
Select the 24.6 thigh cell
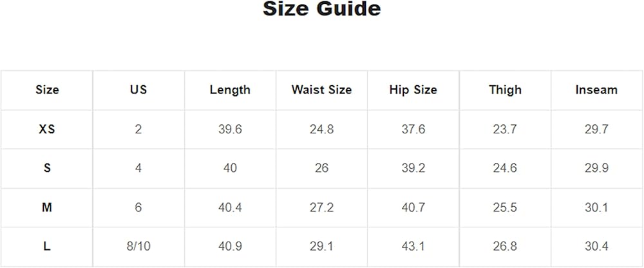tap(505, 168)
